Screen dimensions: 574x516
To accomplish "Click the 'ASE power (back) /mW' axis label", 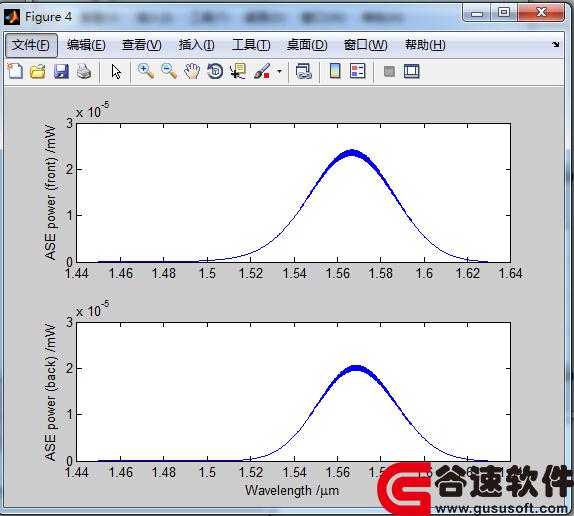I will (x=50, y=392).
